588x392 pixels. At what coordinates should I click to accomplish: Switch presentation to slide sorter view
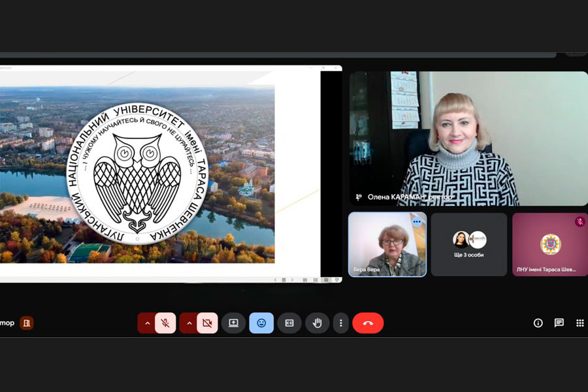click(316, 280)
